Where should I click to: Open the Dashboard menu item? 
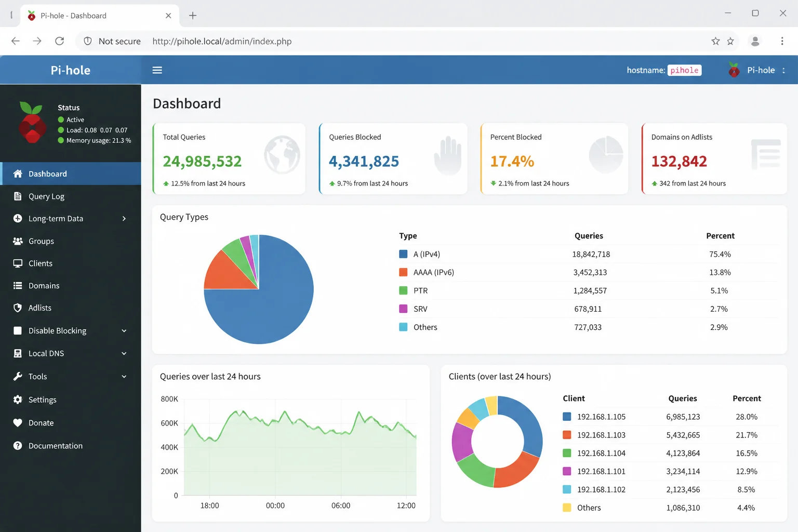pos(71,174)
